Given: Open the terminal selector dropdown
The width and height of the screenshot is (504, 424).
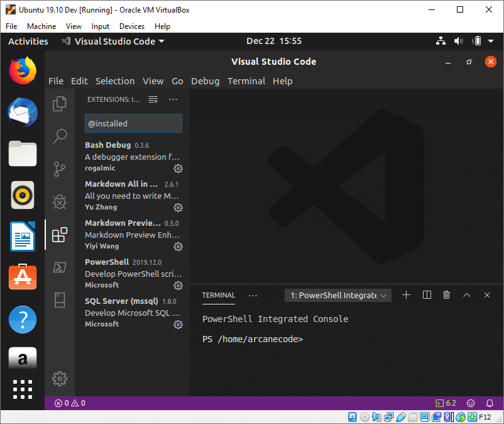Looking at the screenshot, I should click(338, 295).
